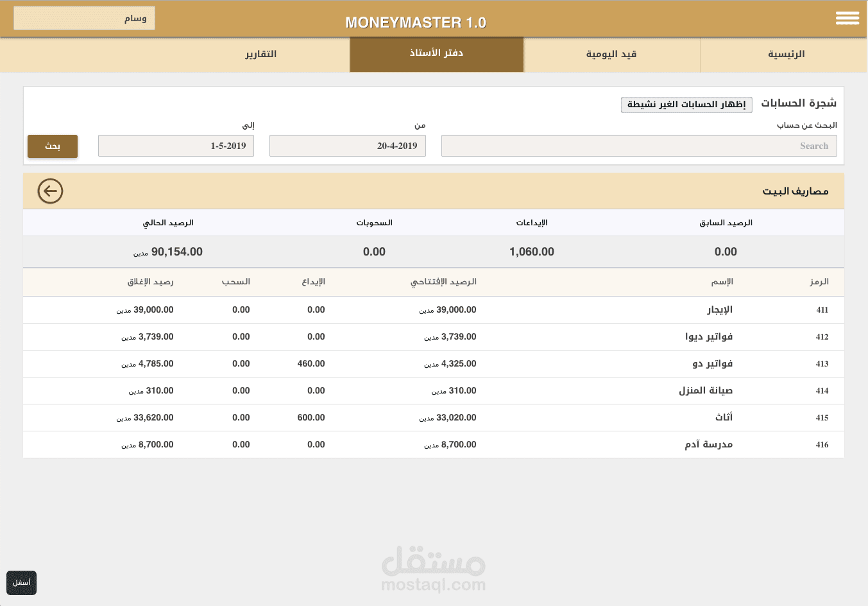Show inactive accounts via إظهار الحسابات الغير نشيطة
This screenshot has width=868, height=606.
pyautogui.click(x=686, y=105)
